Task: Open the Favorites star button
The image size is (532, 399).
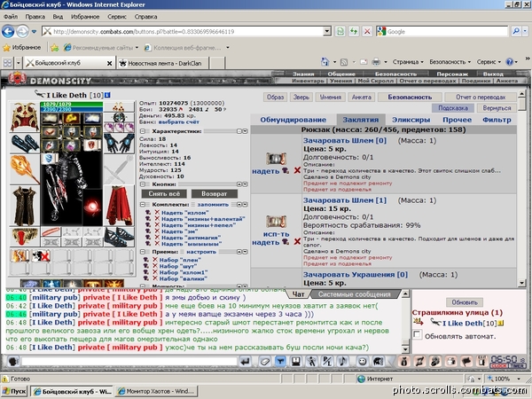Action: (x=21, y=48)
